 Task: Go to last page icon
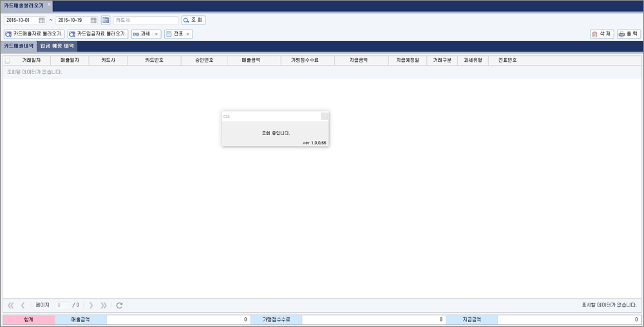click(104, 305)
